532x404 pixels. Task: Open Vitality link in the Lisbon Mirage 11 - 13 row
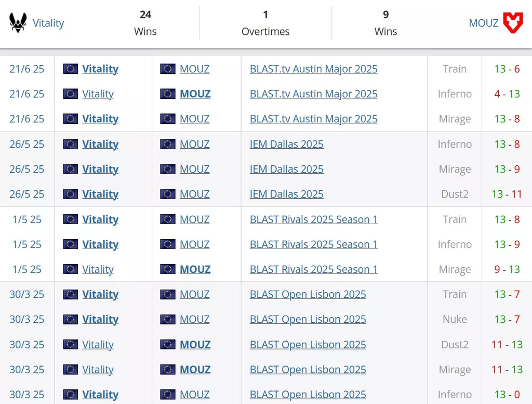point(98,369)
